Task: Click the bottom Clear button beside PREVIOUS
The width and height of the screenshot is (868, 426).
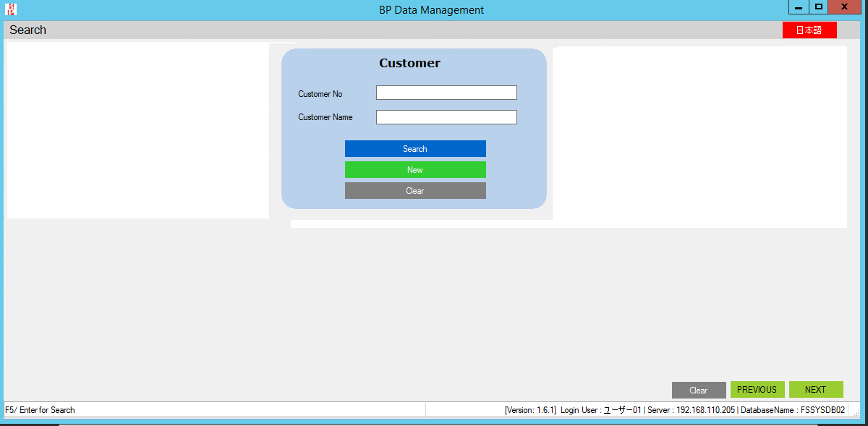Action: click(699, 390)
